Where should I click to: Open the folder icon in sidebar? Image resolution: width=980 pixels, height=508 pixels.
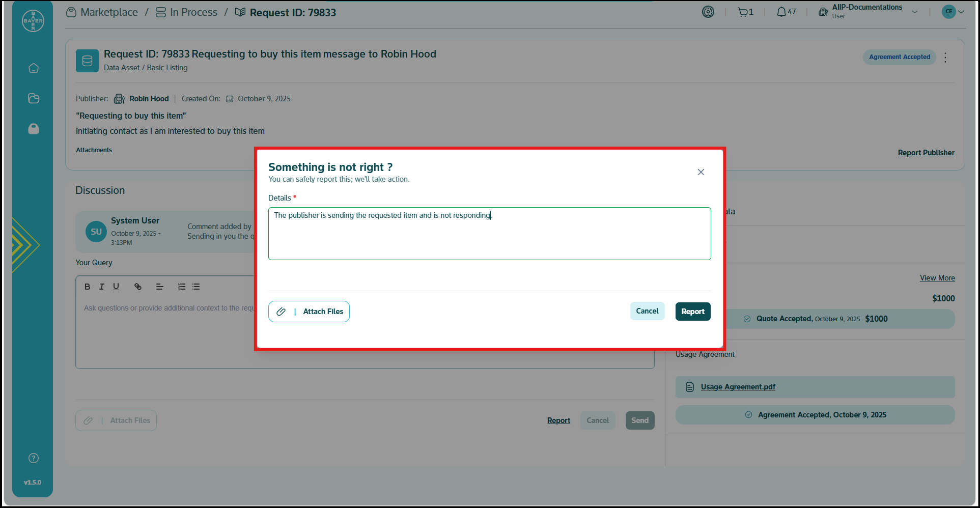click(x=34, y=98)
